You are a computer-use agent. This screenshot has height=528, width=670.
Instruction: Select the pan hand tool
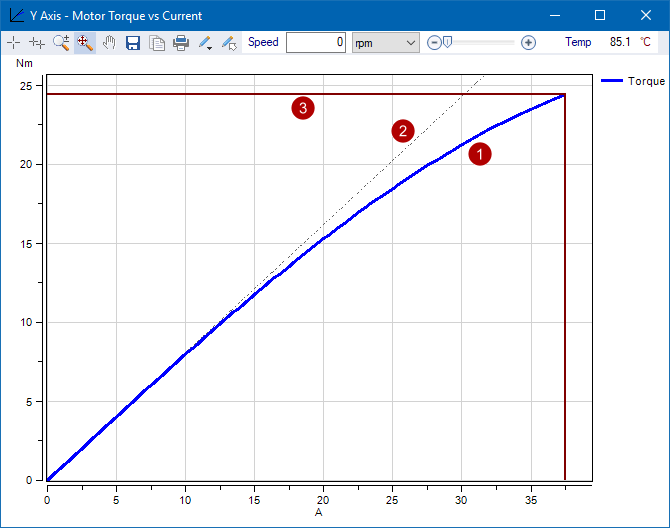(x=109, y=42)
